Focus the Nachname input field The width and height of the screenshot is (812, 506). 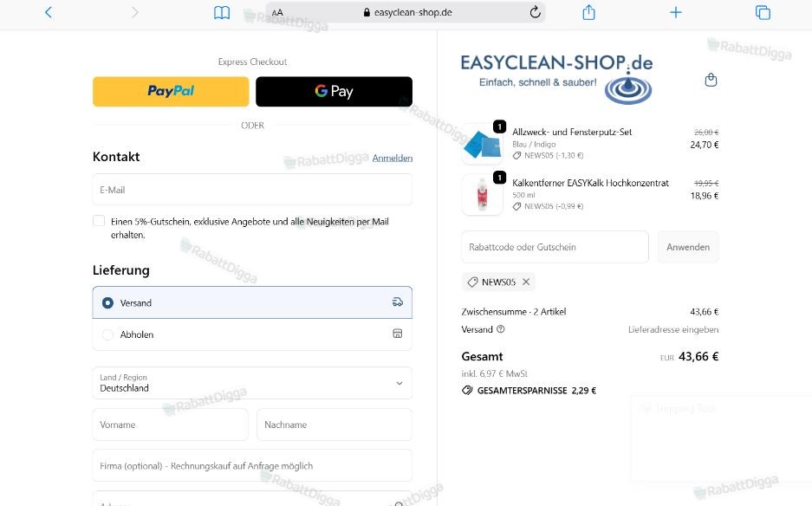[335, 425]
